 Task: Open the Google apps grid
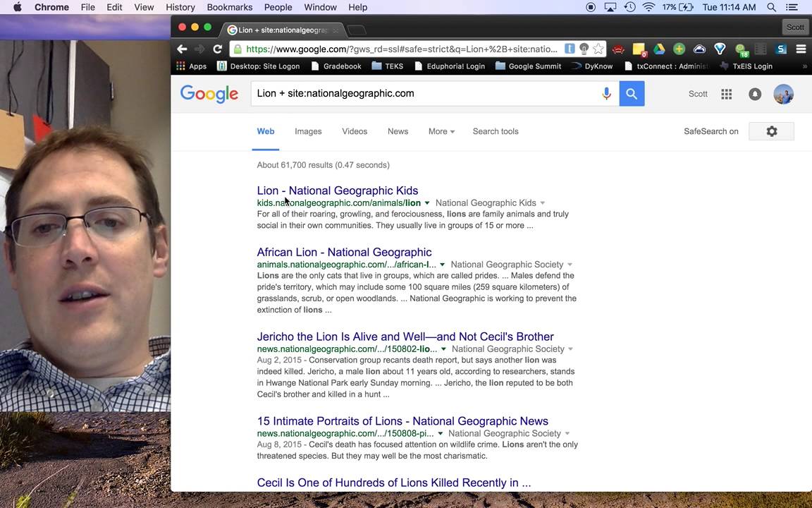click(726, 94)
